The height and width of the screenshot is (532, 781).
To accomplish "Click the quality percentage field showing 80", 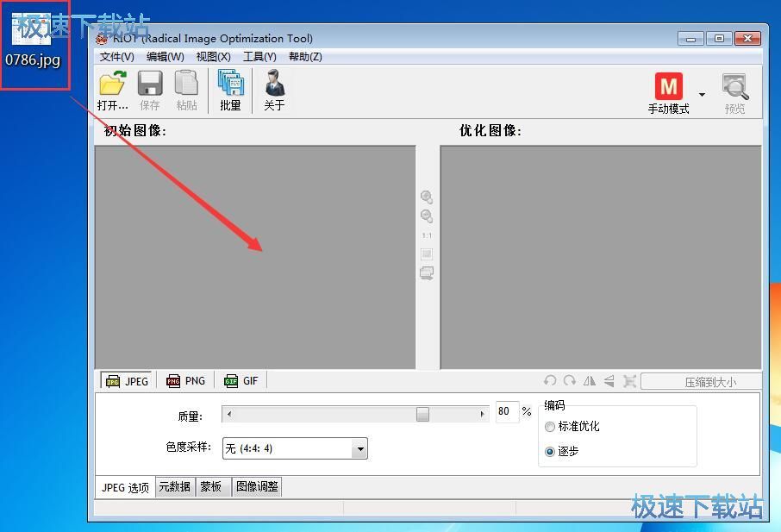I will [x=507, y=411].
